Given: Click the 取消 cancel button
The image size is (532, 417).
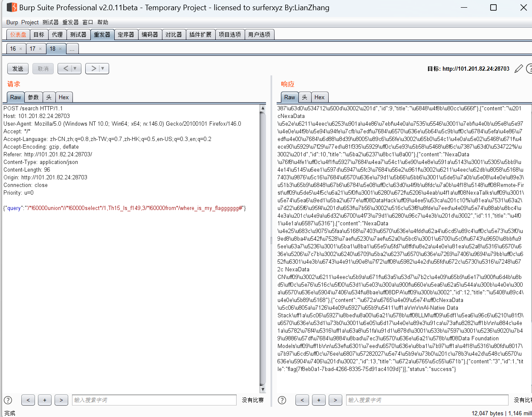Looking at the screenshot, I should coord(43,69).
